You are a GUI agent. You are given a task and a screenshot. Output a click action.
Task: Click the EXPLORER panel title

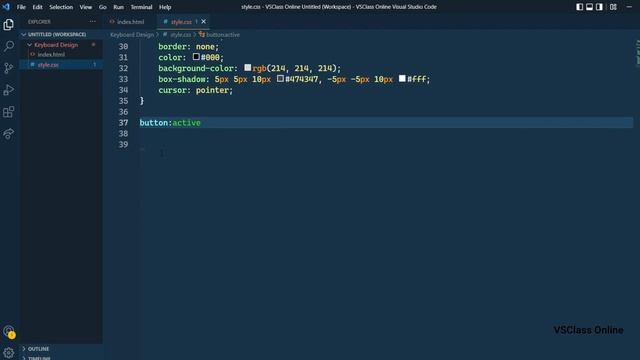pos(39,22)
